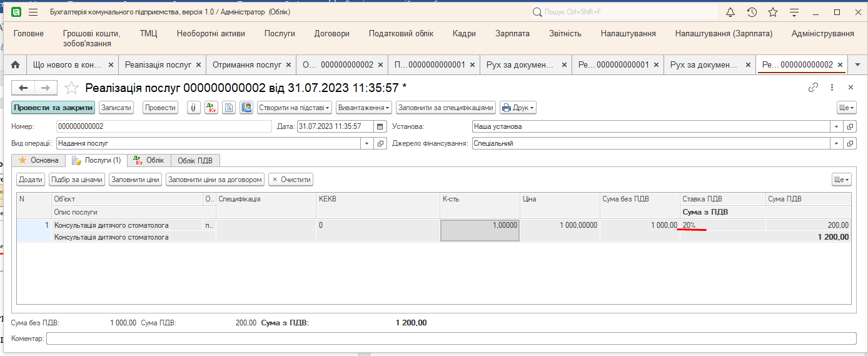This screenshot has height=356, width=868.
Task: Open the Зарплата menu section
Action: click(512, 34)
